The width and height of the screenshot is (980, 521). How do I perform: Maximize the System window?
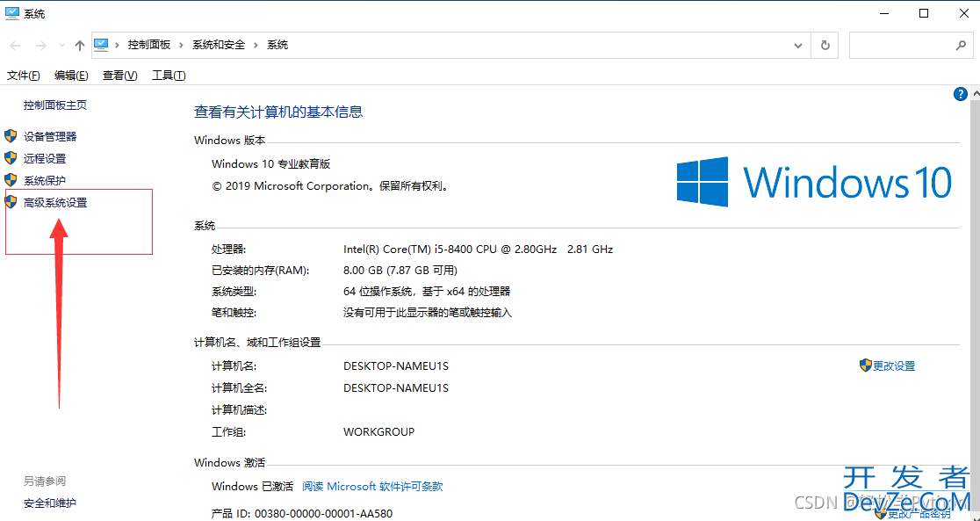pyautogui.click(x=924, y=13)
